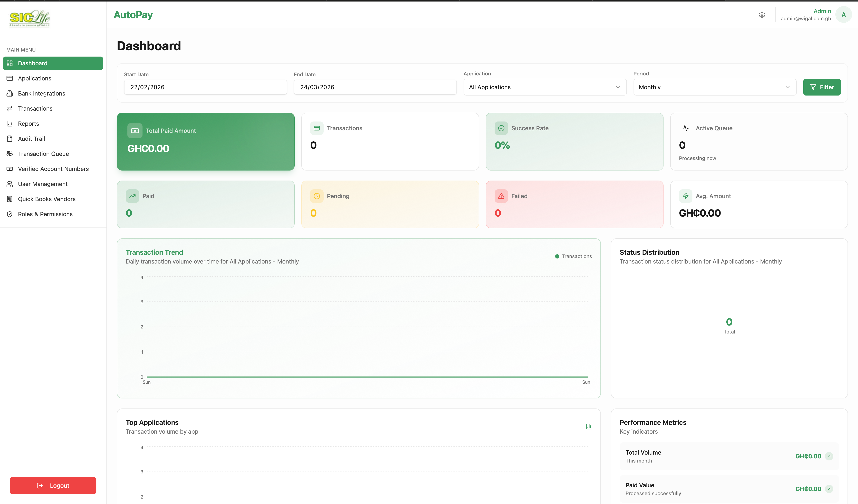Click the settings gear in the top bar
Image resolution: width=858 pixels, height=504 pixels.
(x=762, y=15)
